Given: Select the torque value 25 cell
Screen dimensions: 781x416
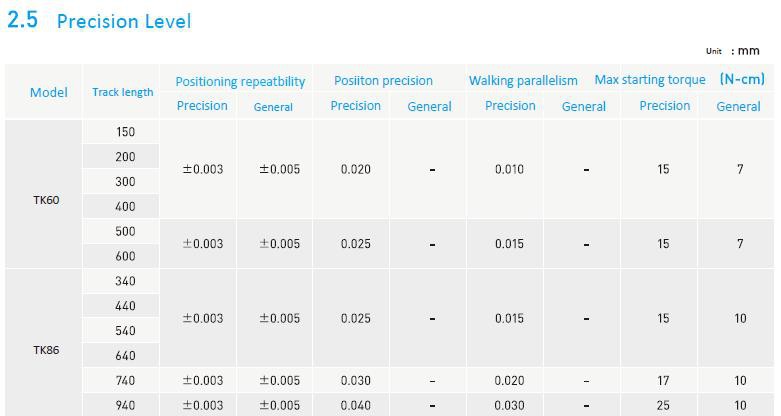Looking at the screenshot, I should click(x=664, y=406).
